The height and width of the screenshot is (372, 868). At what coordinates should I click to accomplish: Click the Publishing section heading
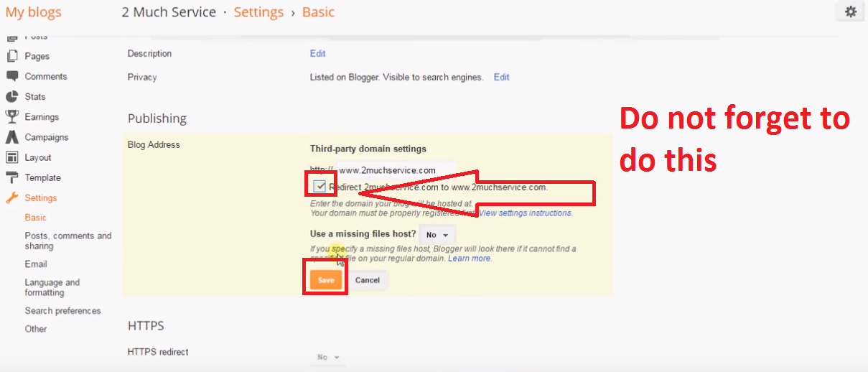(157, 118)
